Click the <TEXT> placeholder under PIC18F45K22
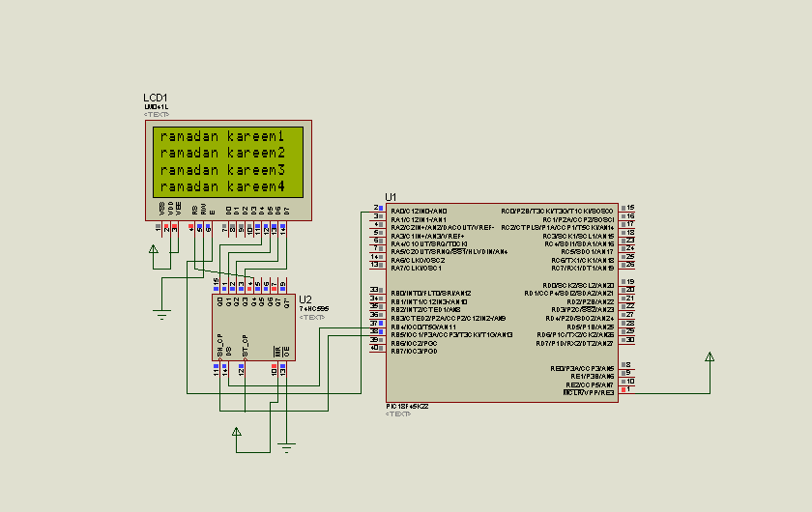Screen dimensions: 812x512 [x=398, y=414]
